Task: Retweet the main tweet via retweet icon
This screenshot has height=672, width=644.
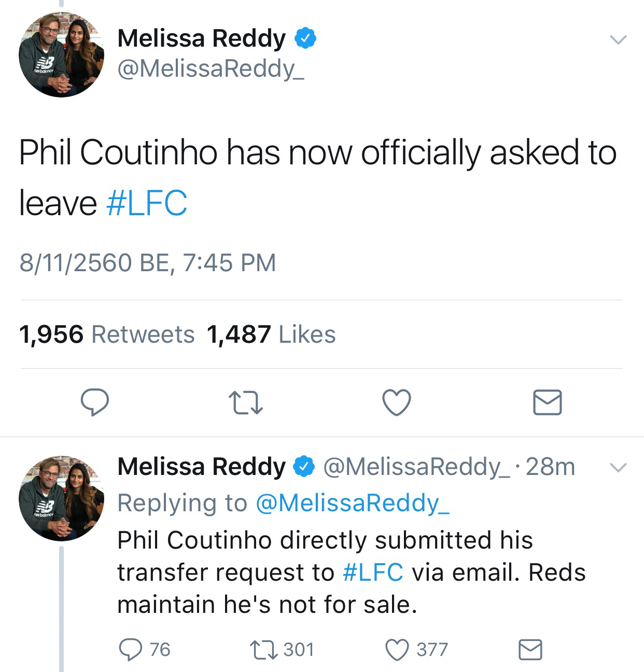Action: coord(246,403)
